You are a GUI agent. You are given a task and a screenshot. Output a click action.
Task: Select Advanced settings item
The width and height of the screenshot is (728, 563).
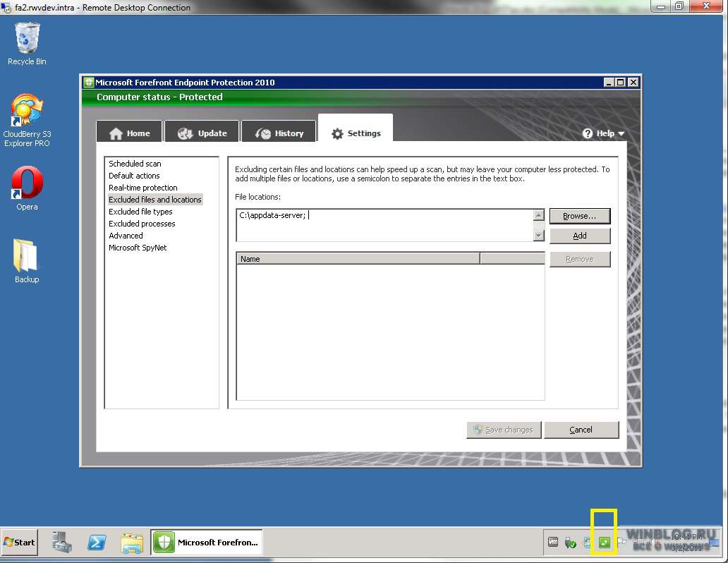coord(126,236)
